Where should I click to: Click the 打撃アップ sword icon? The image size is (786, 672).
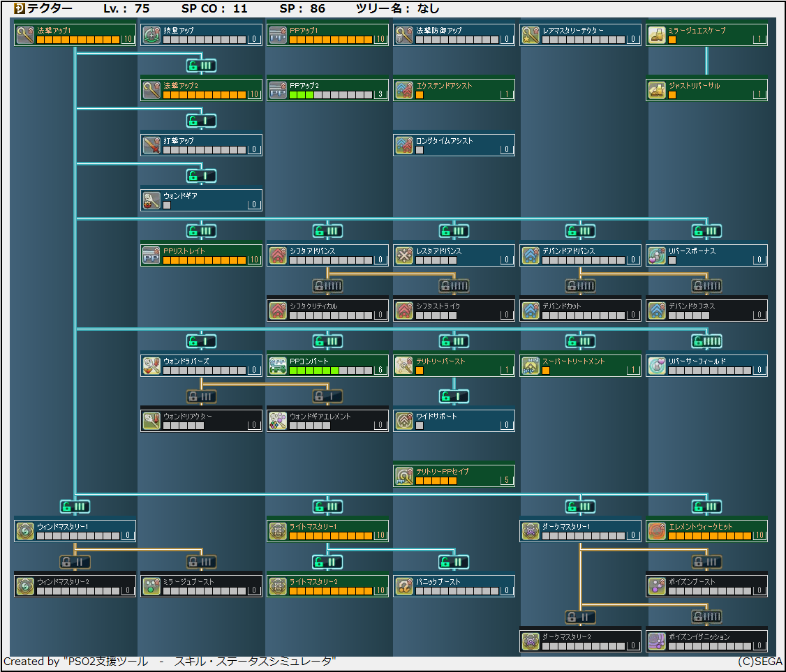tap(151, 145)
